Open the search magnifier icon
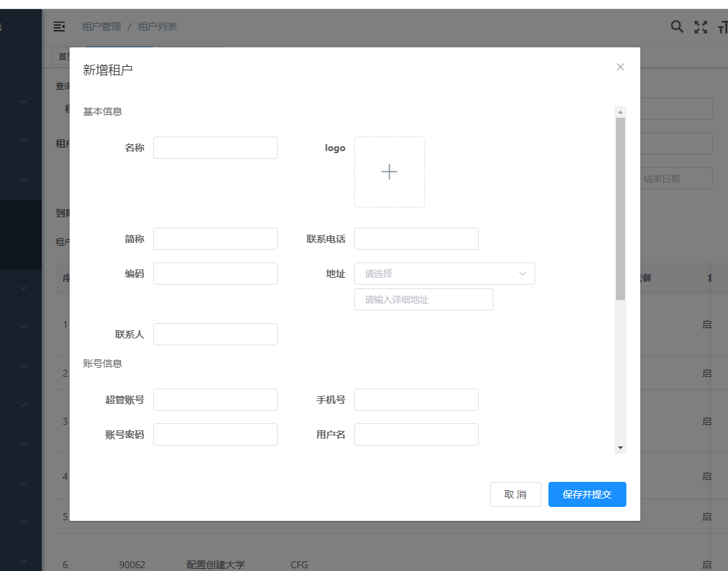728x571 pixels. pyautogui.click(x=676, y=26)
